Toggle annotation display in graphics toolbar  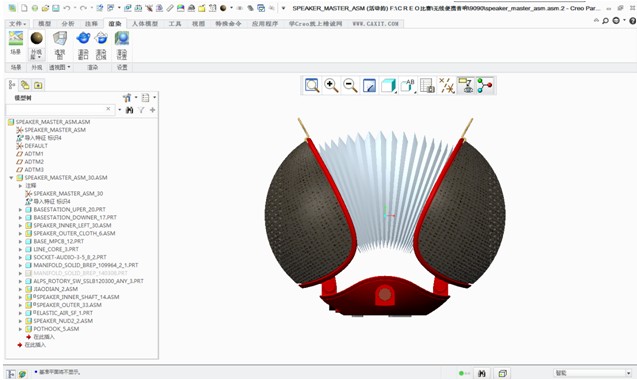click(x=466, y=86)
